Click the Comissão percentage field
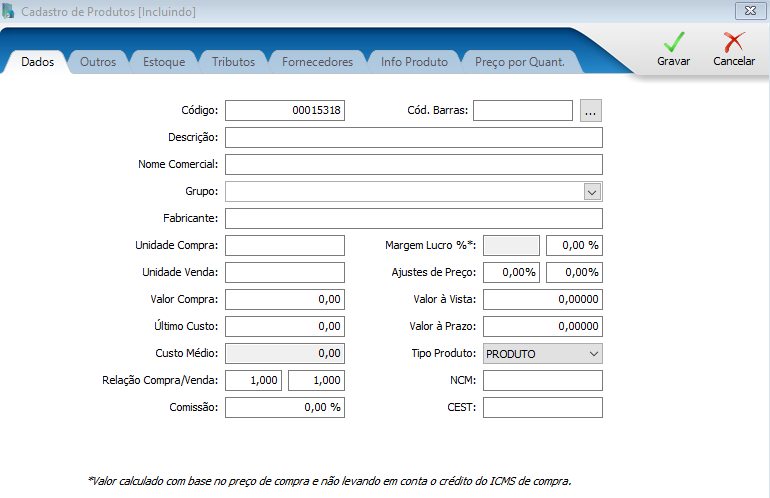Screen dimensions: 770x498 click(x=284, y=408)
